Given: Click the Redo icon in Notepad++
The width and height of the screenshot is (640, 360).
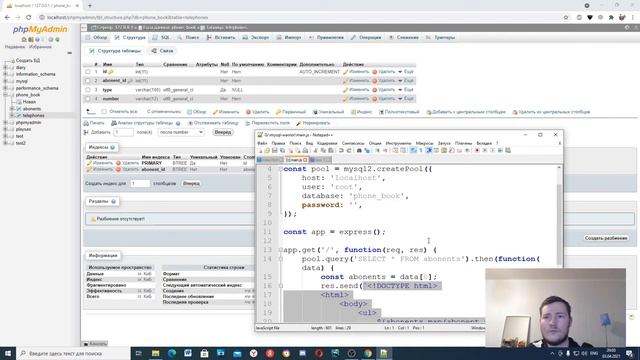Looking at the screenshot, I should tap(349, 151).
